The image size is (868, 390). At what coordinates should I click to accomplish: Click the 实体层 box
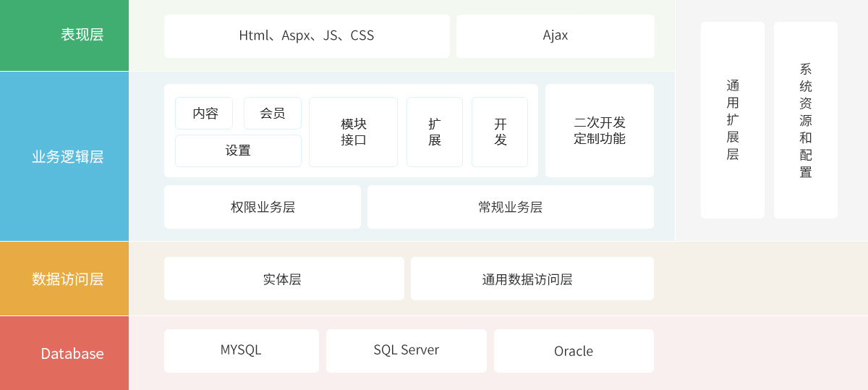[x=284, y=279]
